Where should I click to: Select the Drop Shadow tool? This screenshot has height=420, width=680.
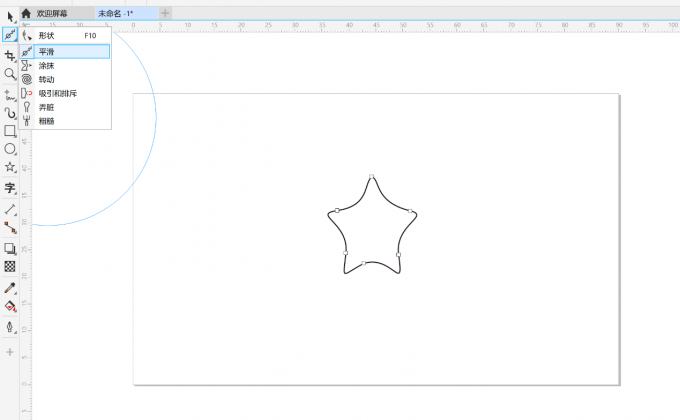click(10, 248)
